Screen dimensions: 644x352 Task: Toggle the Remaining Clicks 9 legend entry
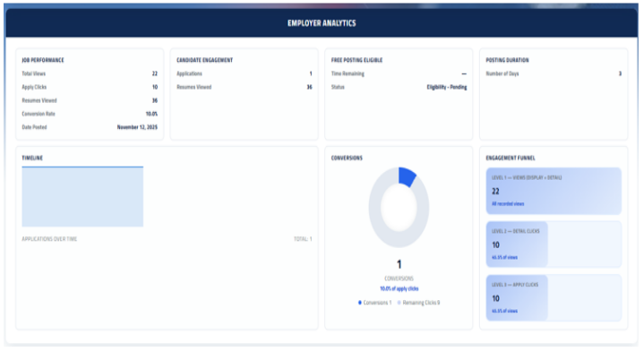418,303
